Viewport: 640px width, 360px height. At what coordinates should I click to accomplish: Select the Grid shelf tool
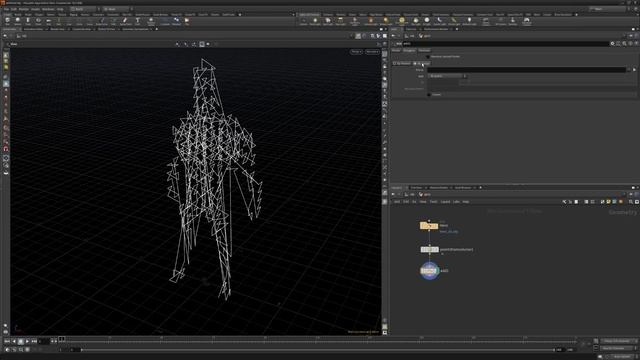click(49, 21)
